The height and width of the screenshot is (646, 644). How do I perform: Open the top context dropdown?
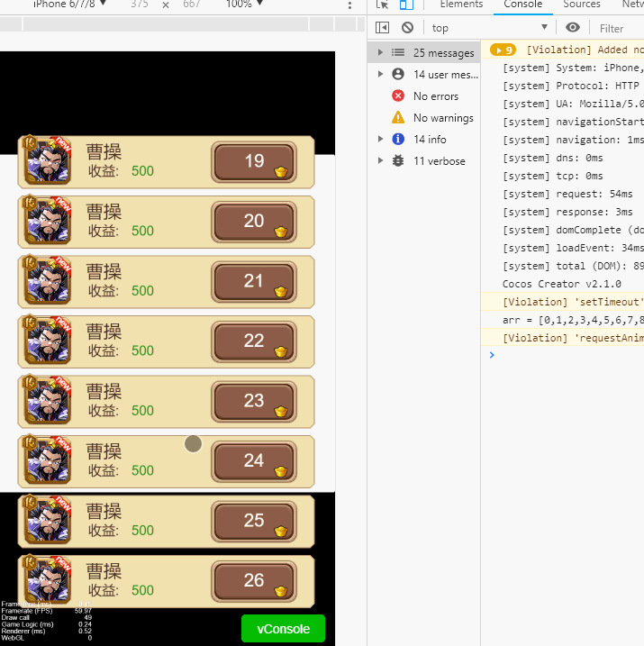pos(490,28)
